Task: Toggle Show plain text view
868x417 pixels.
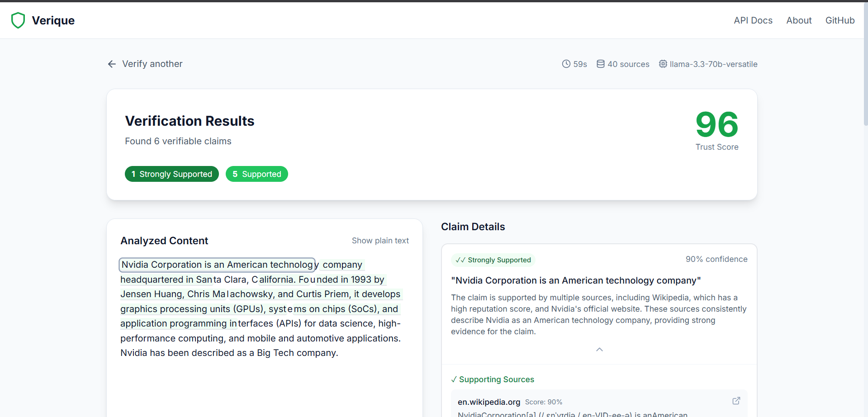Action: pos(380,241)
